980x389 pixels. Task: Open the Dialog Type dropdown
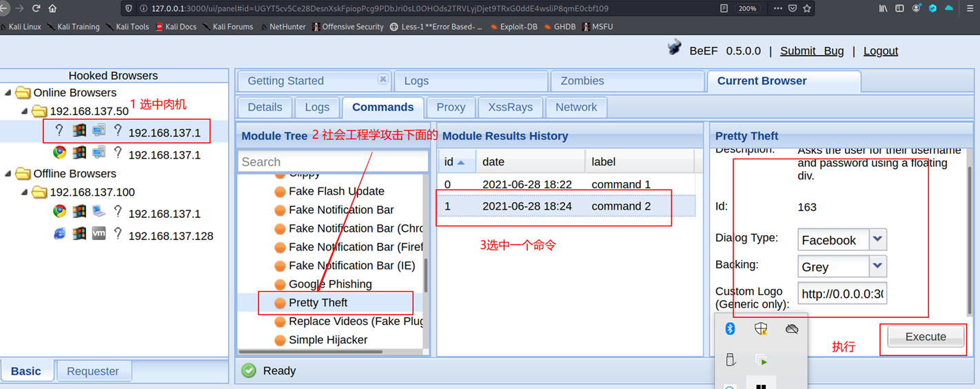877,239
